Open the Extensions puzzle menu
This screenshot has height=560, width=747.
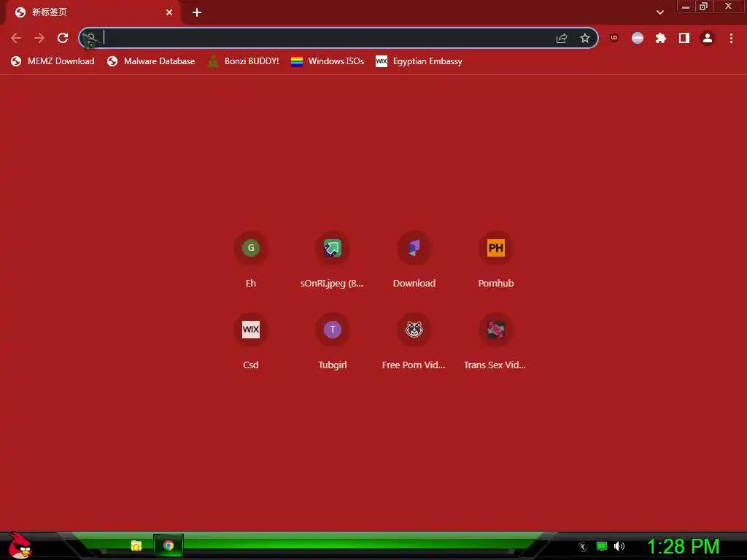tap(661, 38)
